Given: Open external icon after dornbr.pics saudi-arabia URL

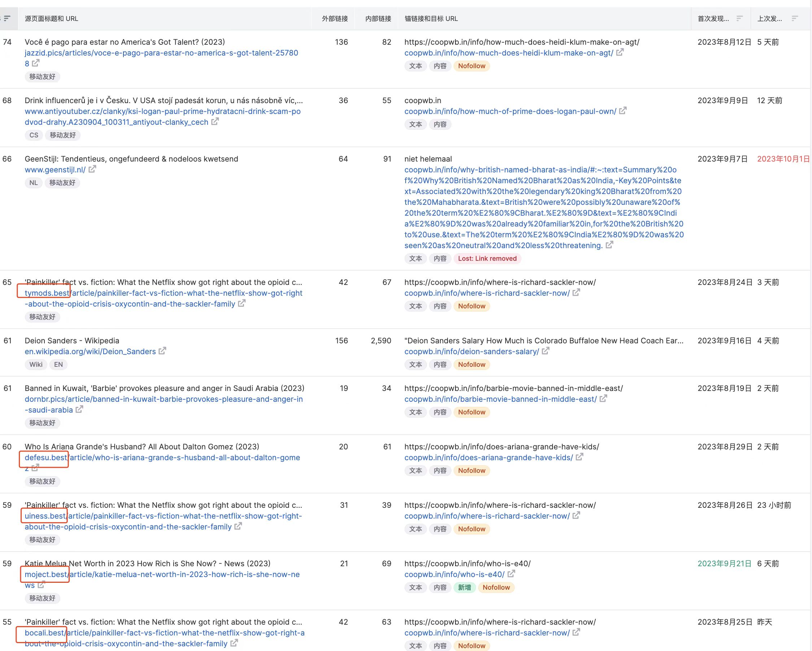Looking at the screenshot, I should 79,409.
